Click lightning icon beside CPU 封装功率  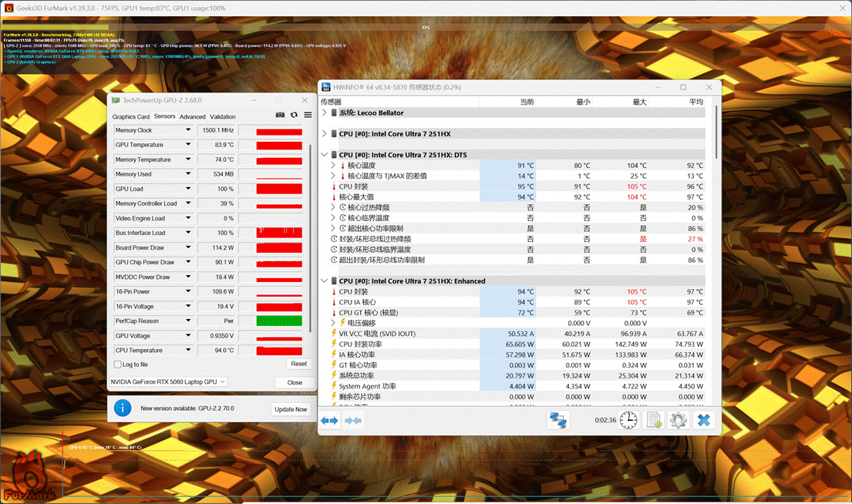[x=334, y=344]
